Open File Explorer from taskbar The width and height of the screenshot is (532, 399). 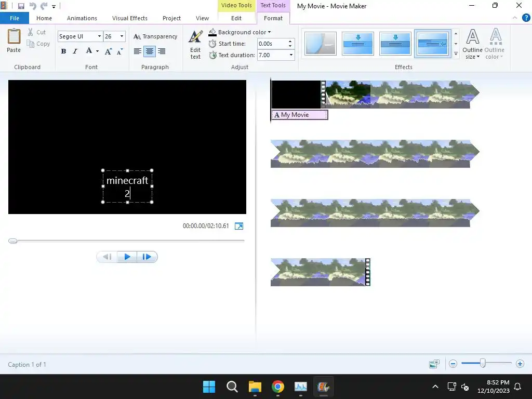(255, 387)
